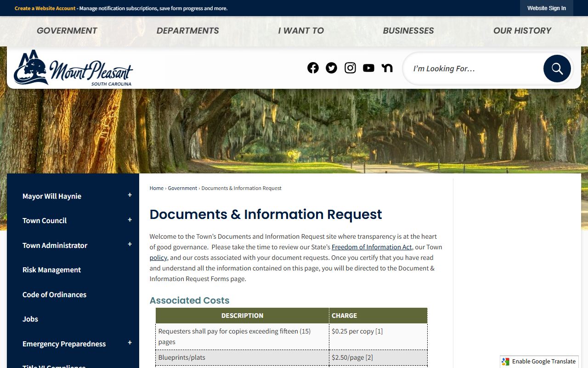Expand the Emergency Preparedness submenu

point(130,343)
